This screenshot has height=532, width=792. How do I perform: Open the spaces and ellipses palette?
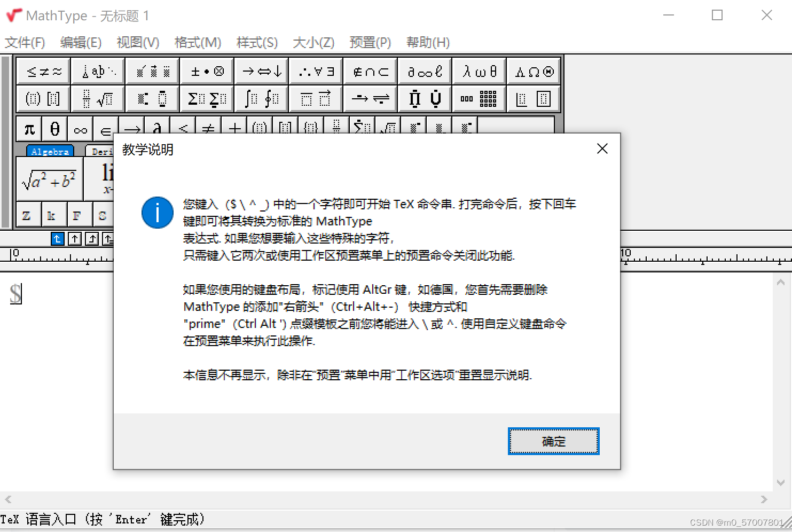coord(99,71)
